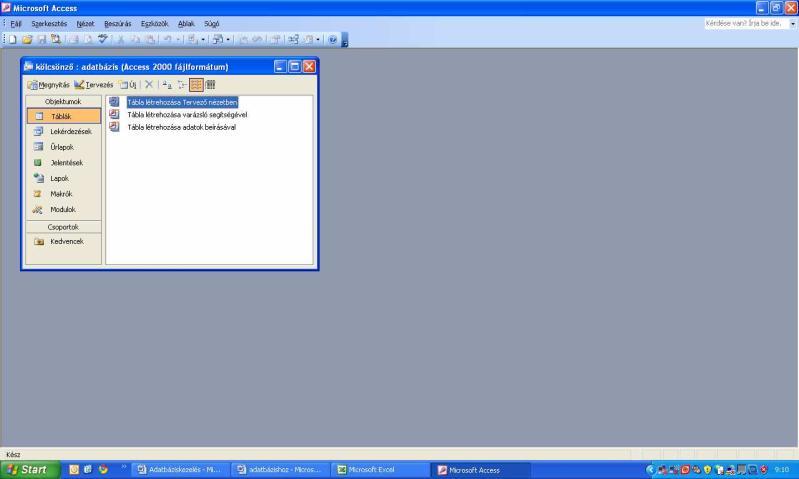Screen dimensions: 799x479
Task: Switch to adatbázishoz taskbar window
Action: (x=281, y=470)
